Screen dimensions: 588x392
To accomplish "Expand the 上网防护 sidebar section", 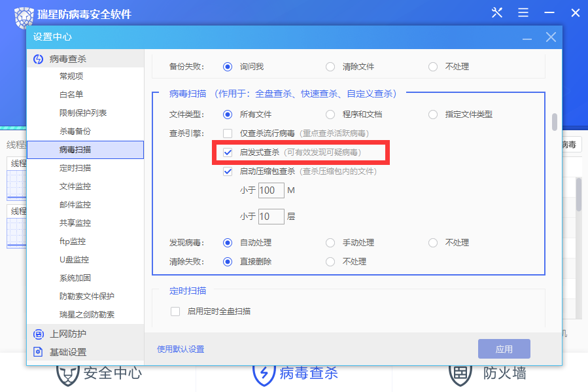I will click(86, 334).
